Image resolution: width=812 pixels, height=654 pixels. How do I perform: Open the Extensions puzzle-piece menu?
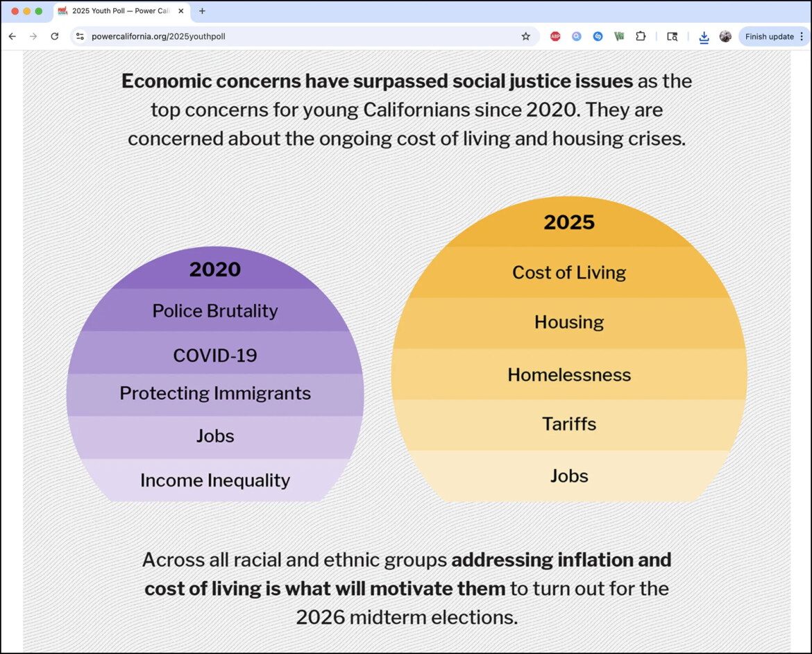tap(641, 36)
